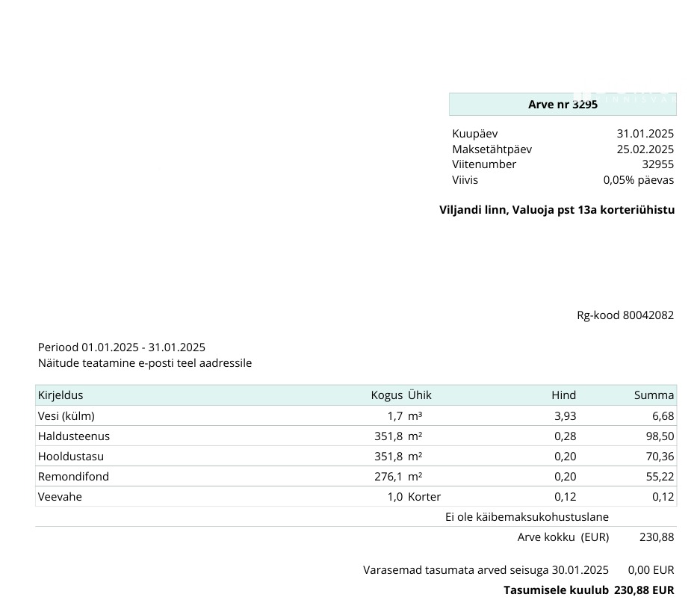This screenshot has height=609, width=700.
Task: Click the Remondifond quantity 276,1
Action: click(x=388, y=477)
